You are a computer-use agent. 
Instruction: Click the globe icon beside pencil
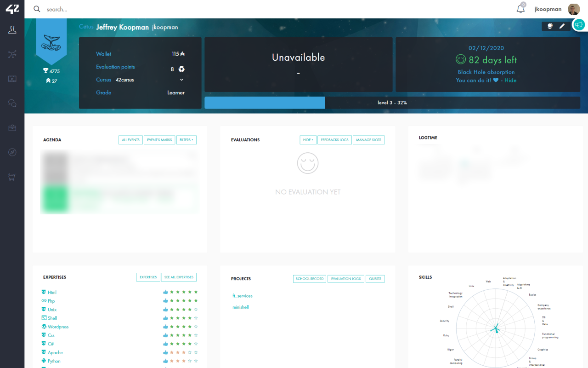pyautogui.click(x=550, y=26)
